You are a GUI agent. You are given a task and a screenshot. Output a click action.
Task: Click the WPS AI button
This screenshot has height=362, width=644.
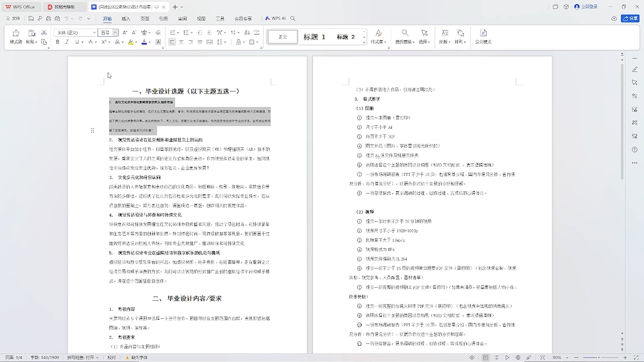(275, 18)
